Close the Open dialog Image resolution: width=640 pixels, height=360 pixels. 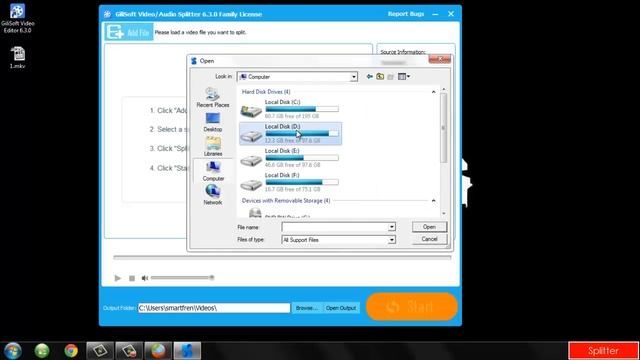440,60
